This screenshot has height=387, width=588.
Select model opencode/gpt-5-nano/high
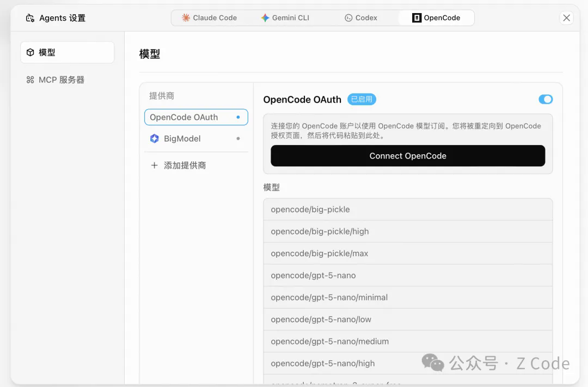coord(408,364)
